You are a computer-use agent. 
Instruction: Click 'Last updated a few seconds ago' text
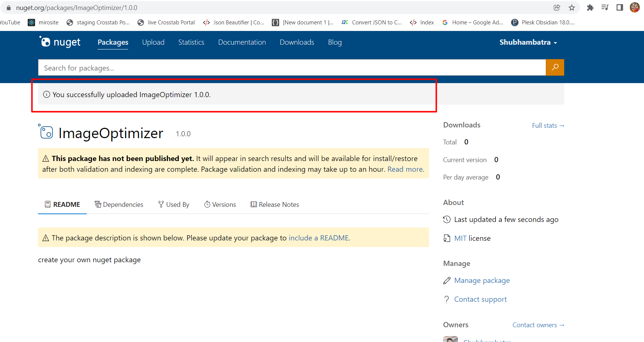pos(506,219)
